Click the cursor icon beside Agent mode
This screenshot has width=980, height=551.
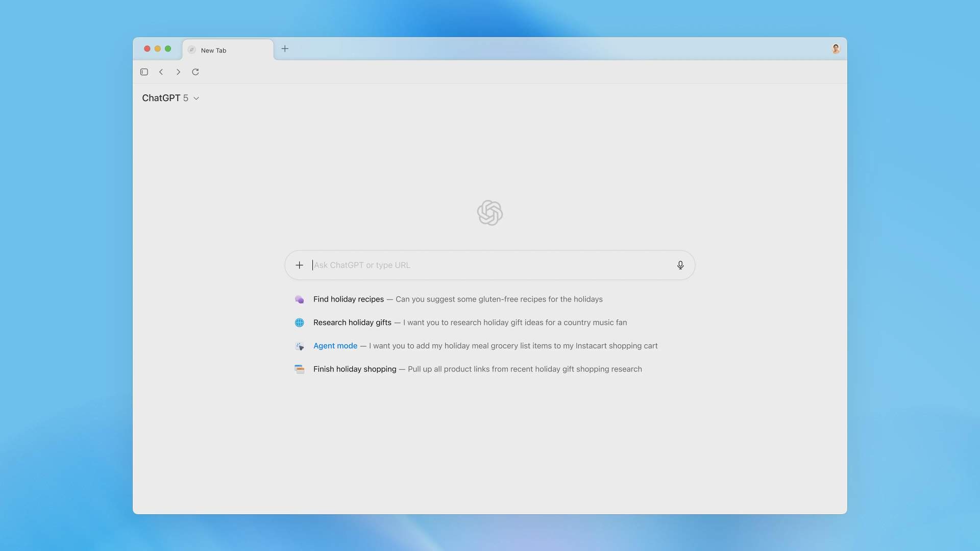pos(300,346)
